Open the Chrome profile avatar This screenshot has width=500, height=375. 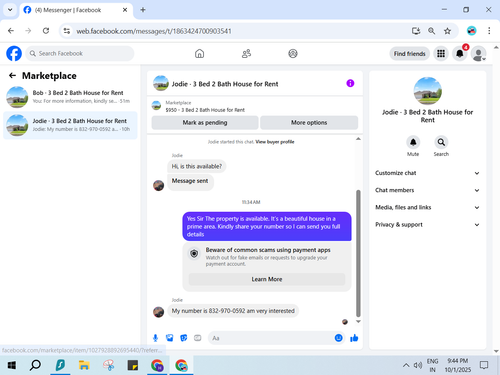(x=471, y=31)
